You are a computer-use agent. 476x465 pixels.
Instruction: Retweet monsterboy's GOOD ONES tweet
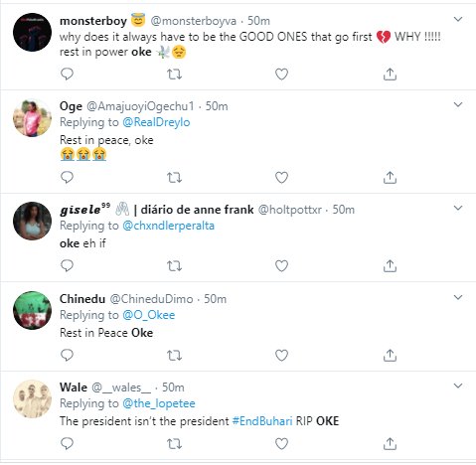click(x=174, y=75)
